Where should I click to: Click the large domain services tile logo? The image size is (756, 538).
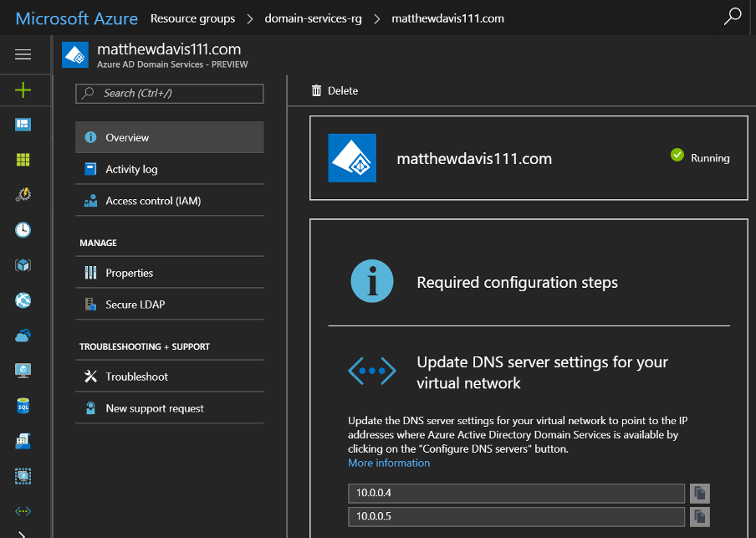352,158
